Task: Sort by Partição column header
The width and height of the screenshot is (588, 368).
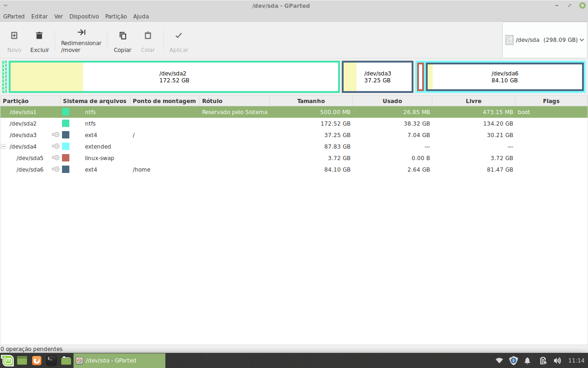Action: click(30, 101)
